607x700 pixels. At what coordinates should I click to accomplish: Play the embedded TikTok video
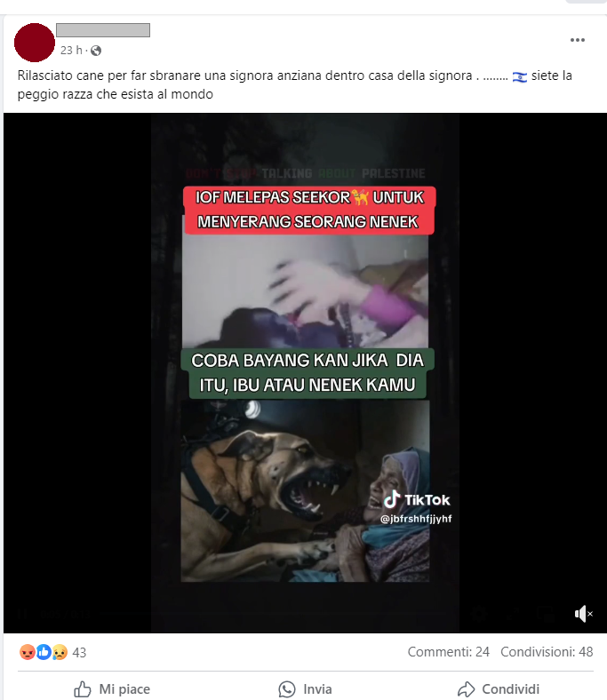(x=305, y=373)
